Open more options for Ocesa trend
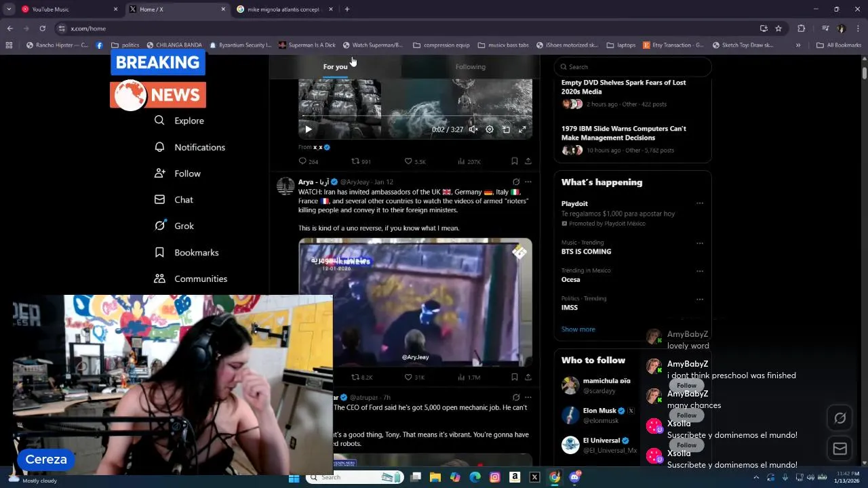This screenshot has width=868, height=488. (x=700, y=271)
